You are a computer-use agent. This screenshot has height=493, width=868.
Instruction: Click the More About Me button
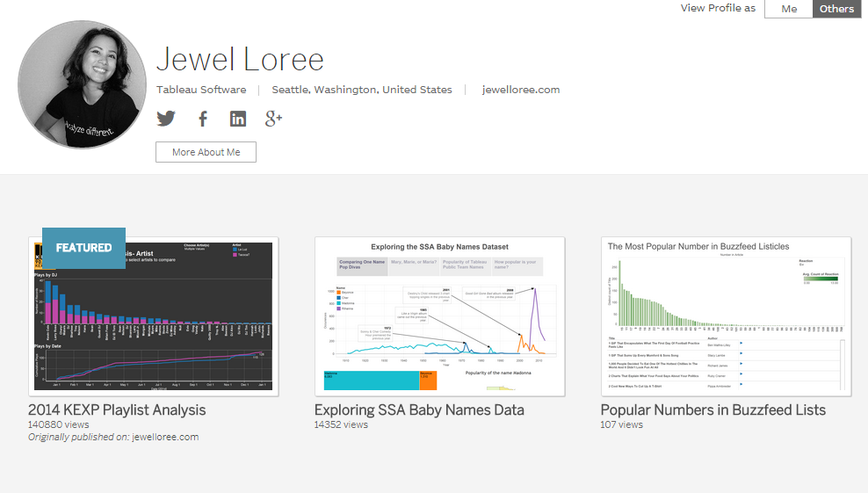pos(206,152)
